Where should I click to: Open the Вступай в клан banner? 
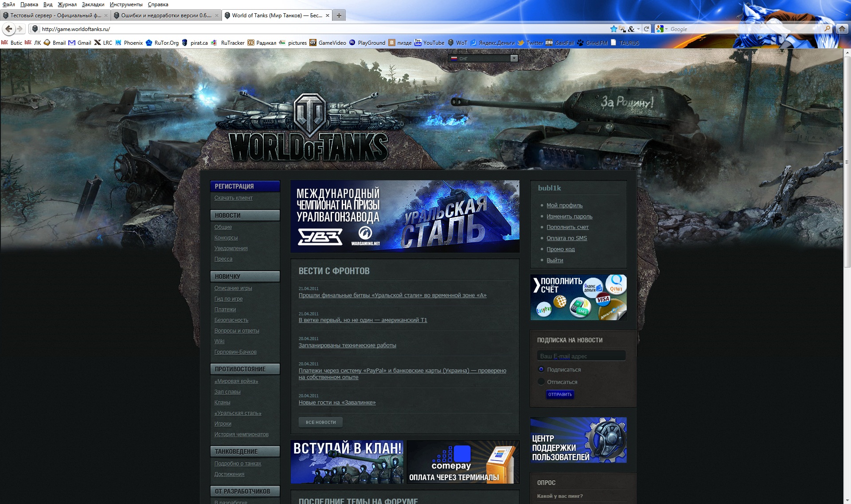347,461
